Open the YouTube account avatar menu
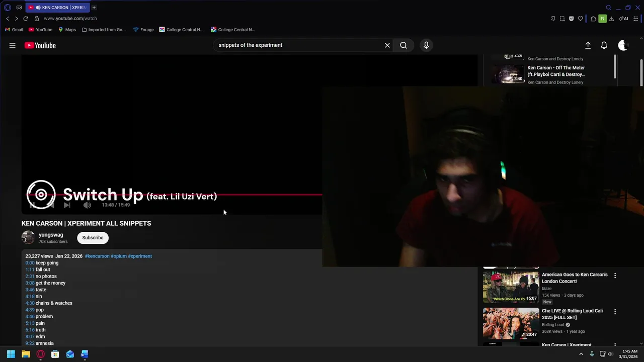The image size is (644, 362). [x=623, y=45]
